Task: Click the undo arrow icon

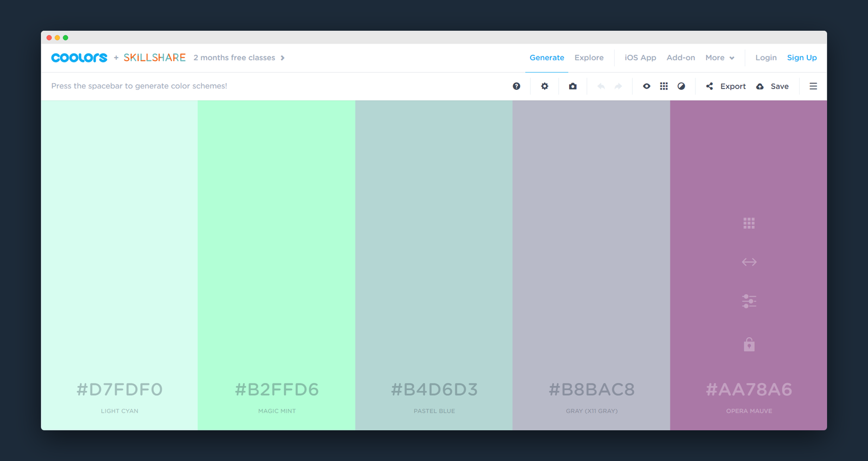Action: (x=601, y=86)
